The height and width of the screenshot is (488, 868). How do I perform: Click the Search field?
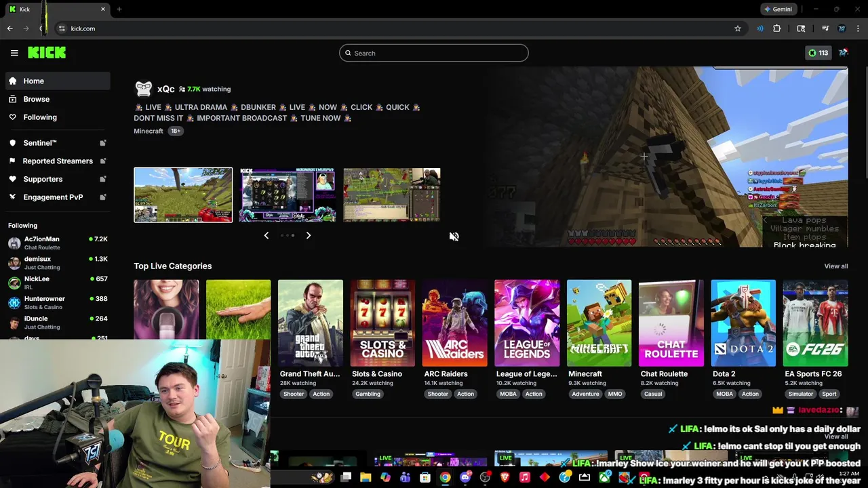click(434, 53)
